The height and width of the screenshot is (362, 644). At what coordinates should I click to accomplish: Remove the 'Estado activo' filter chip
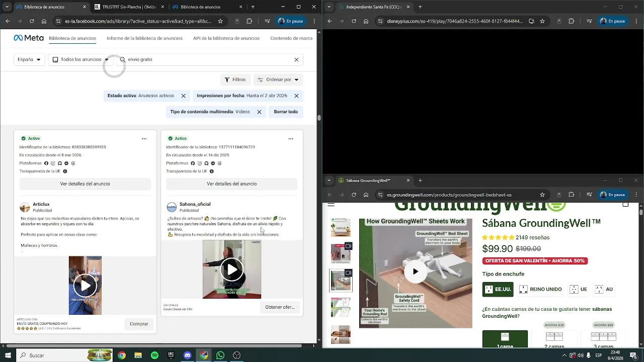[183, 96]
